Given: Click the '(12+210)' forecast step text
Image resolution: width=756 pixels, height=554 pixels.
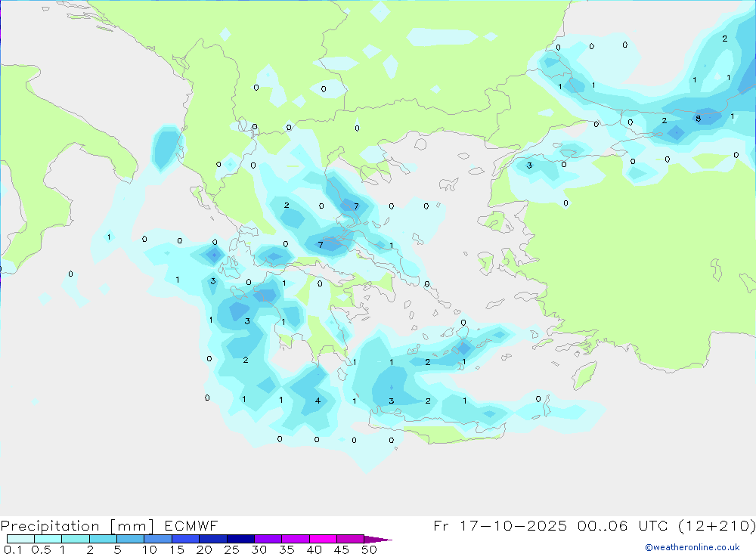Looking at the screenshot, I should point(717,525).
